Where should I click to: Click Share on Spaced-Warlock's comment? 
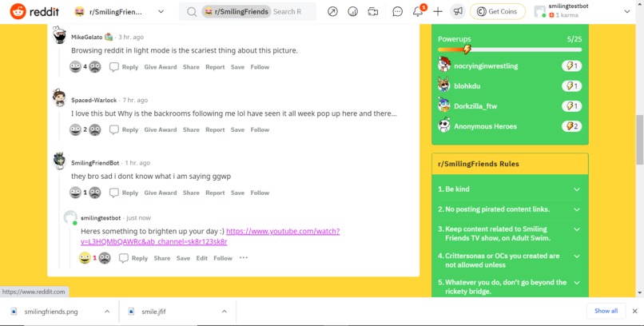(191, 129)
